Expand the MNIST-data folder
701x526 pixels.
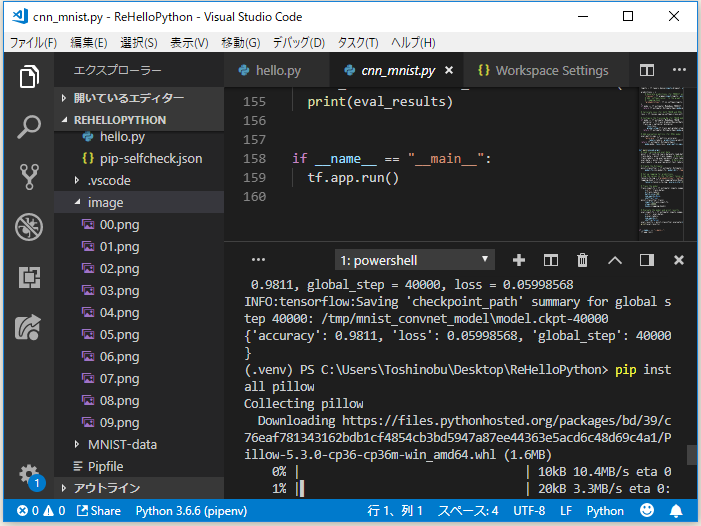tap(139, 444)
